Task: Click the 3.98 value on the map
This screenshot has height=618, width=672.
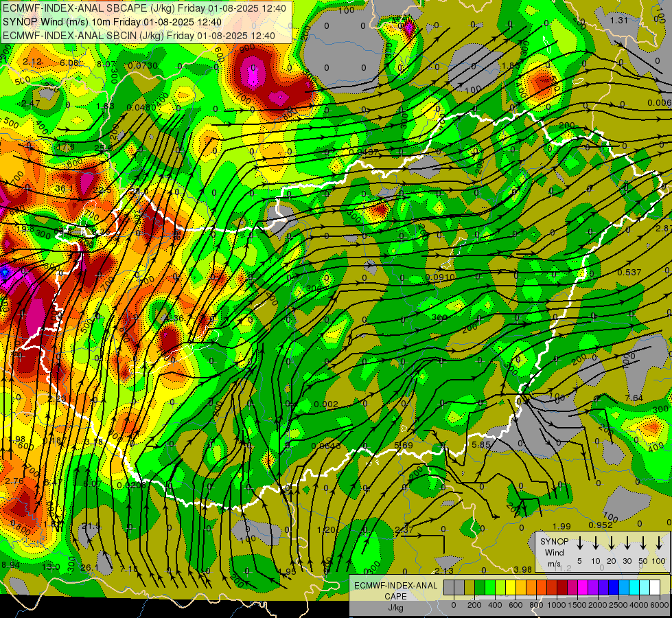Action: (x=523, y=569)
